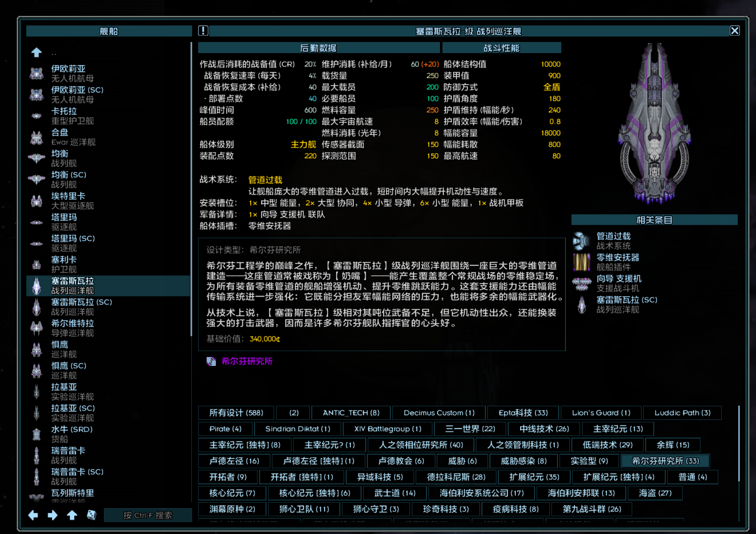This screenshot has width=756, height=534.
Task: Click the 希尔维特拉 missile cruiser icon
Action: (36, 328)
